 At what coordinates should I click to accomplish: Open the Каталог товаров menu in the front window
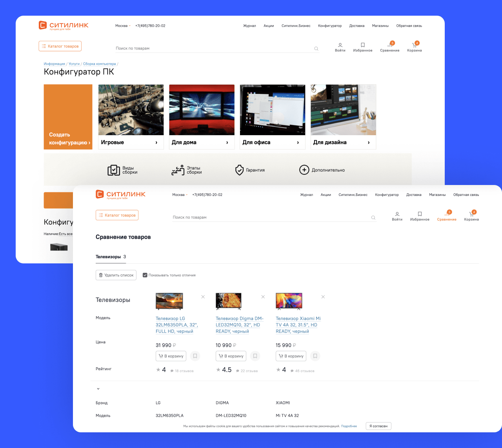[117, 215]
